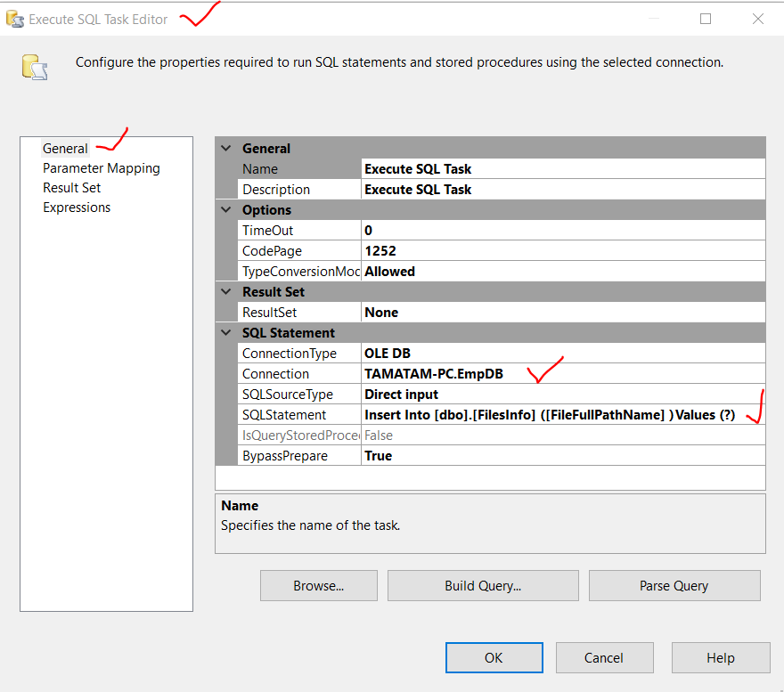This screenshot has width=784, height=692.
Task: Confirm changes with the OK button
Action: [494, 657]
